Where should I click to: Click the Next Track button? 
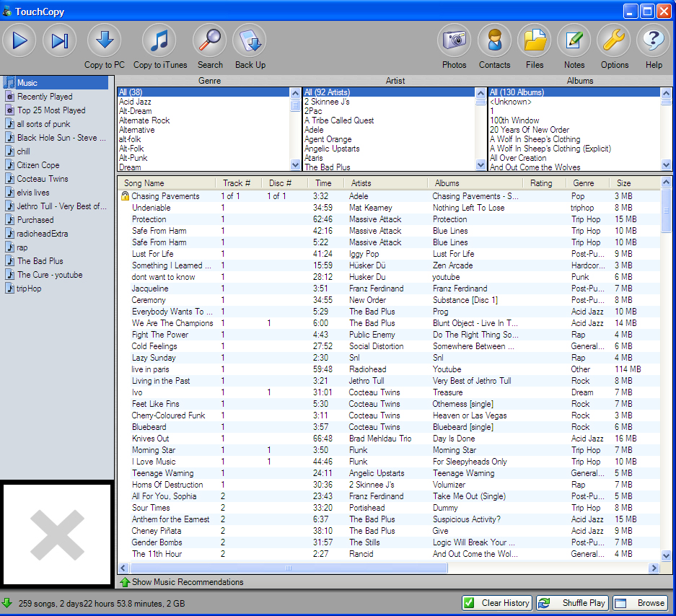(x=59, y=41)
